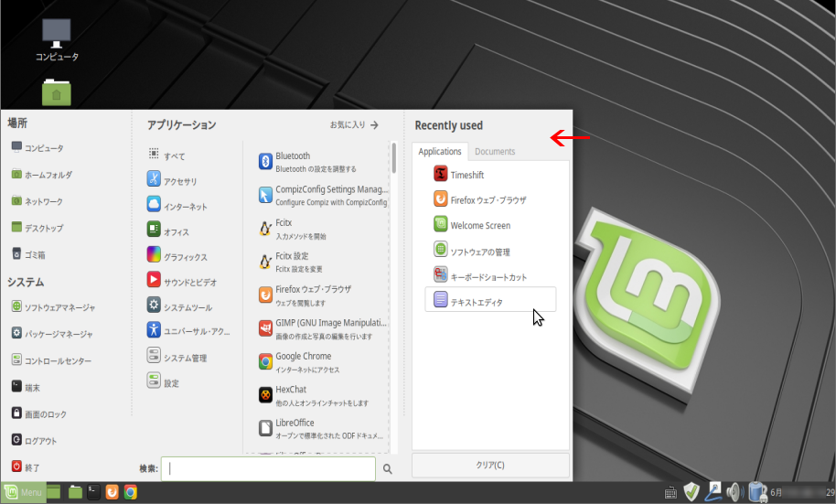Screen dimensions: 836x504
Task: Launch Firefox from panel
Action: (112, 492)
